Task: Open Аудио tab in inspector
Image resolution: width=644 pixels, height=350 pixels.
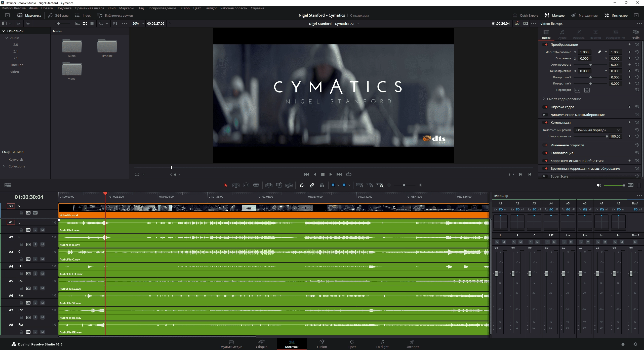Action: (562, 34)
